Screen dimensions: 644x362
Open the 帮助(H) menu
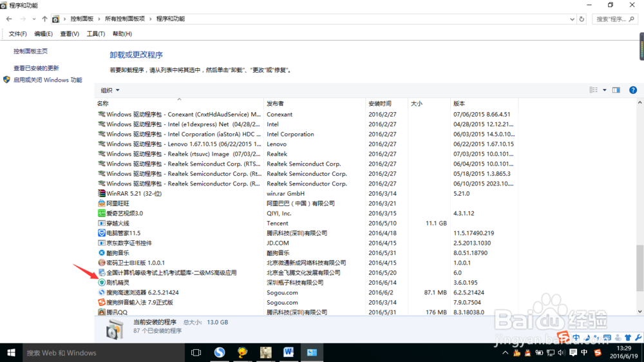tap(122, 34)
